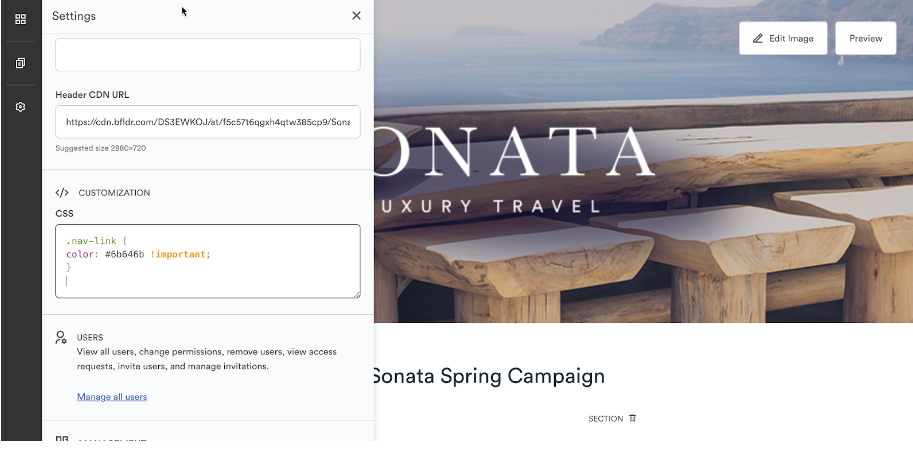Screen dimensions: 913x450
Task: Open the settings gear icon in sidebar
Action: [20, 107]
